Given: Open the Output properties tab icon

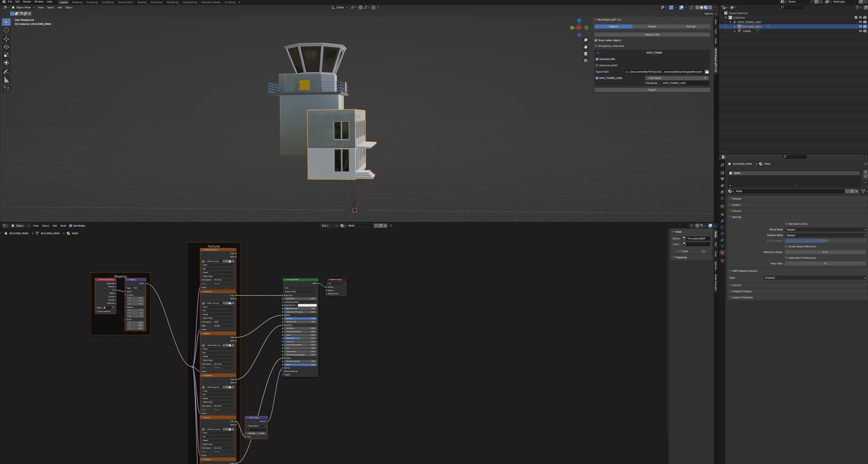Looking at the screenshot, I should (722, 179).
